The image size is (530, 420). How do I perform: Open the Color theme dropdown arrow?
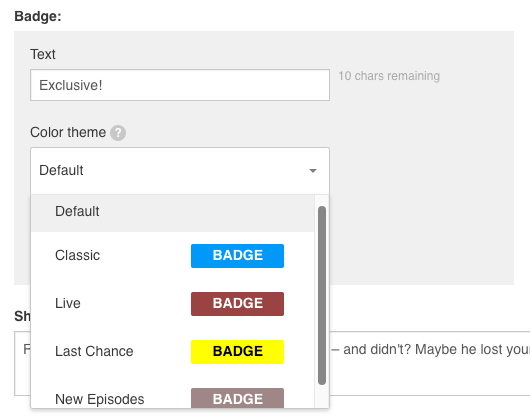click(x=313, y=171)
